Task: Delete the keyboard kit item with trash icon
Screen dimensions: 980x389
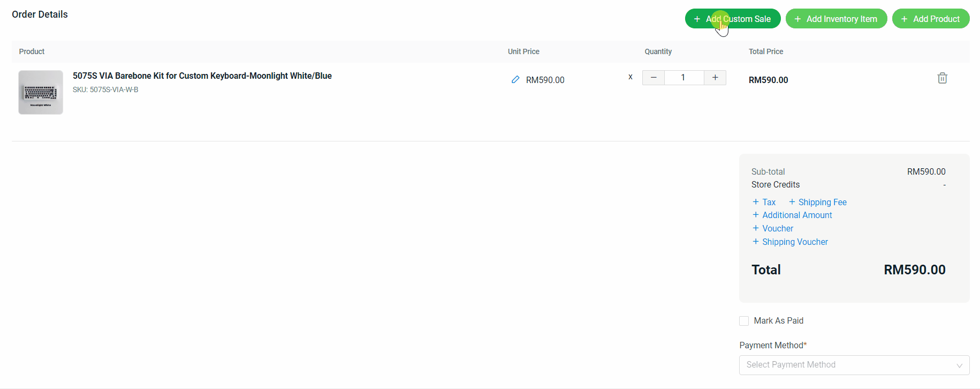Action: 942,78
